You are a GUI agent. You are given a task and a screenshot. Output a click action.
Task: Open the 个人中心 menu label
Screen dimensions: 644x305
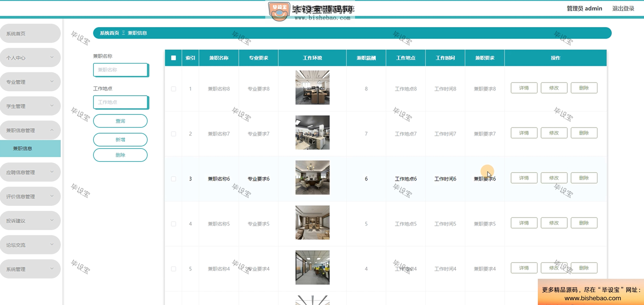16,58
